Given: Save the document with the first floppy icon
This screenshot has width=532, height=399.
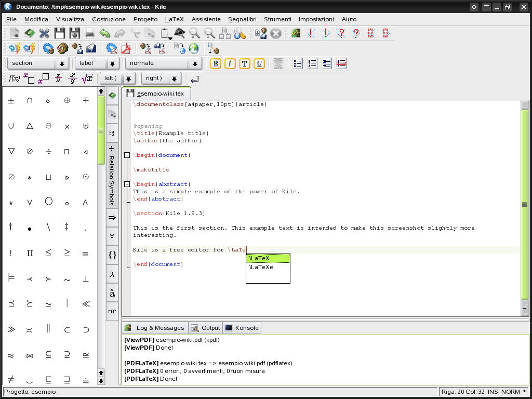Looking at the screenshot, I should click(x=59, y=33).
